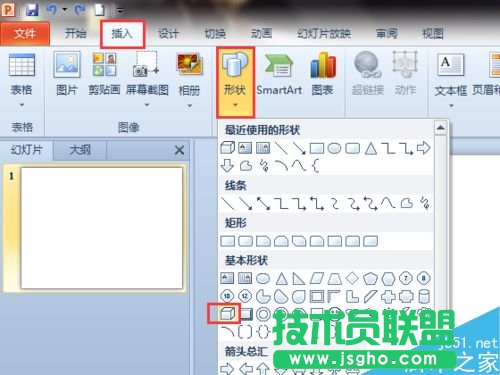Expand the 文本框 dropdown arrow
The width and height of the screenshot is (500, 375).
(451, 106)
